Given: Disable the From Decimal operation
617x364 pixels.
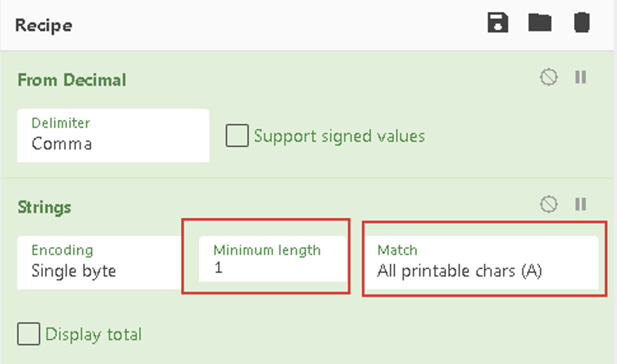Looking at the screenshot, I should (548, 77).
